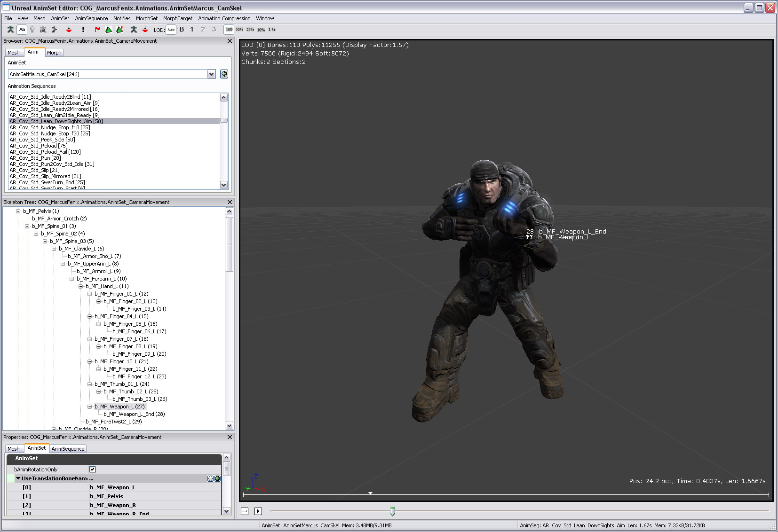This screenshot has height=532, width=778.
Task: Select the 100 percent display toggle
Action: [229, 30]
